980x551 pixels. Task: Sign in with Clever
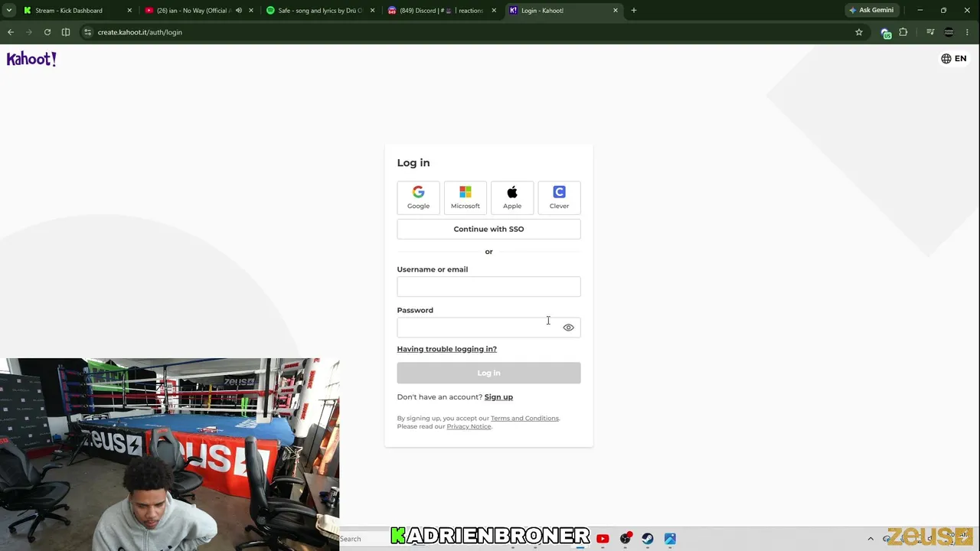pyautogui.click(x=559, y=197)
